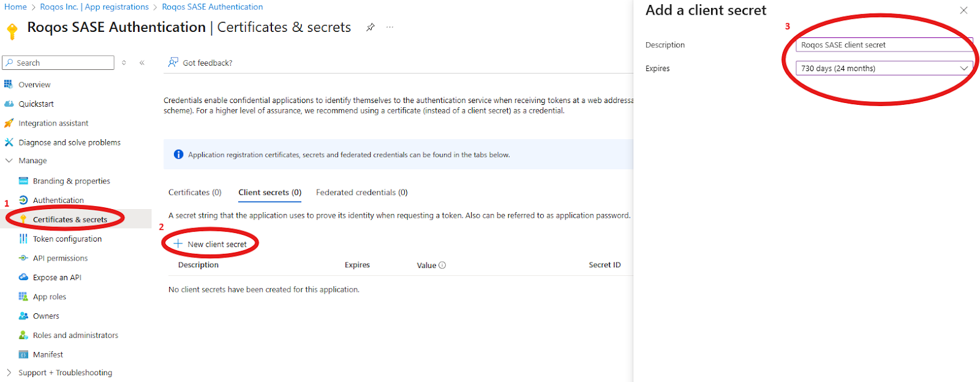Screen dimensions: 980x382
Task: Open the more options ellipsis in title
Action: point(390,27)
